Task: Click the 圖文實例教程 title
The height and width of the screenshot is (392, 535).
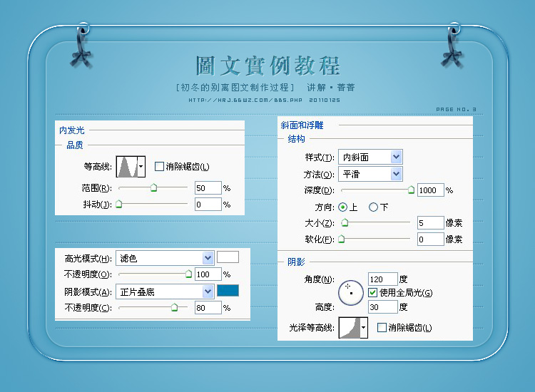Action: tap(267, 66)
